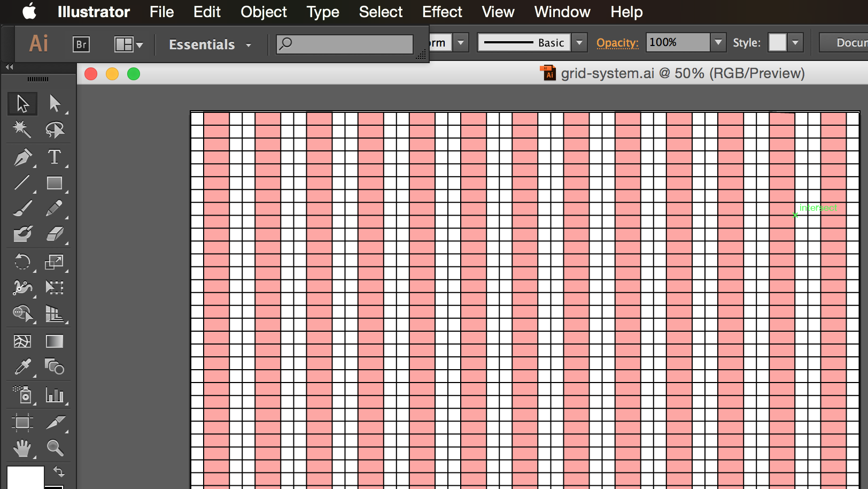This screenshot has width=868, height=489.
Task: Select the Zoom tool
Action: point(55,448)
